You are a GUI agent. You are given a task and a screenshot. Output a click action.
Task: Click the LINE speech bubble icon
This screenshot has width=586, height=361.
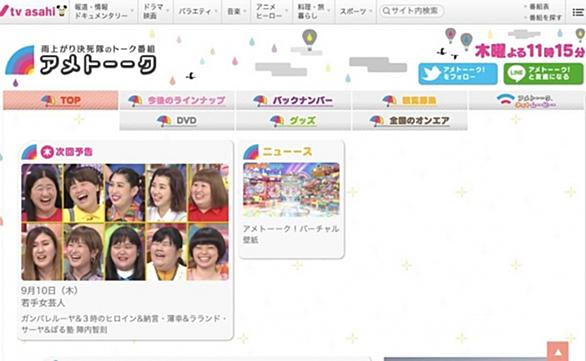click(517, 74)
